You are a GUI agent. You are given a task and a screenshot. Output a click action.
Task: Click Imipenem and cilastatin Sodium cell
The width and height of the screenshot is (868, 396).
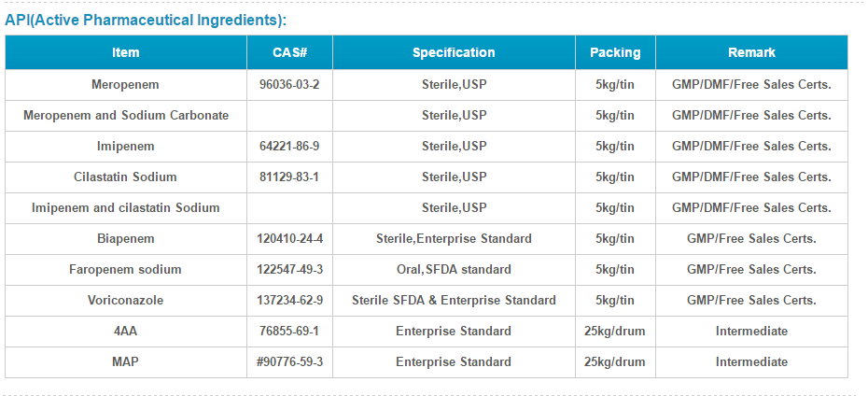[126, 208]
